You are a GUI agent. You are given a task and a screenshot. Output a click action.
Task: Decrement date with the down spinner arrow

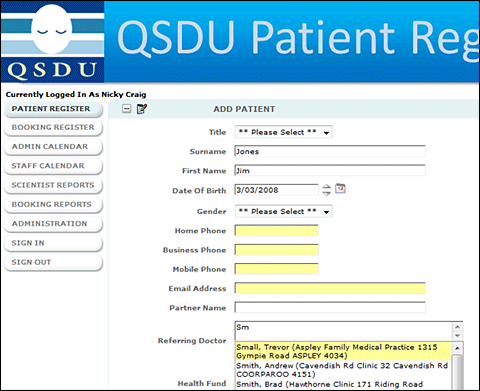326,193
